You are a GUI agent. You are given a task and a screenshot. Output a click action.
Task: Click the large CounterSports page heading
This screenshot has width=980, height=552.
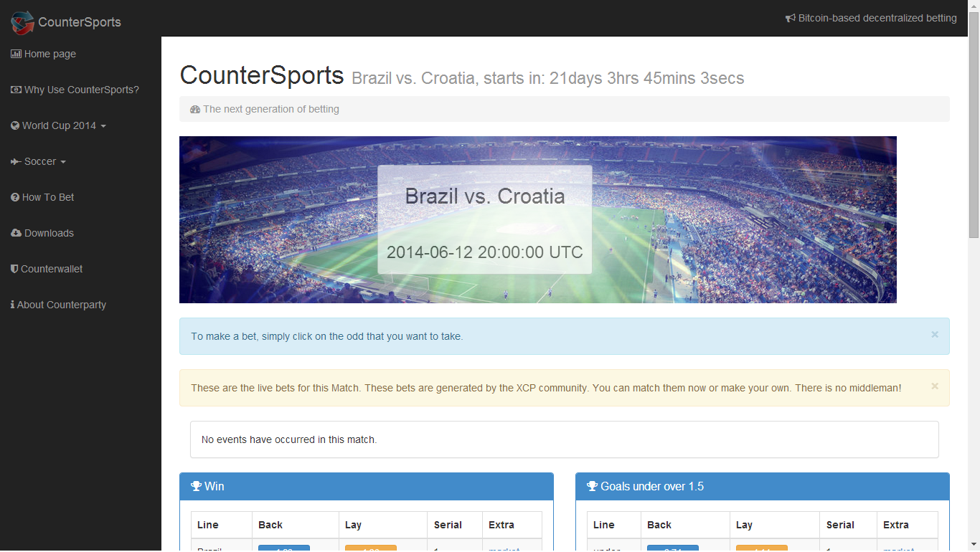point(262,75)
